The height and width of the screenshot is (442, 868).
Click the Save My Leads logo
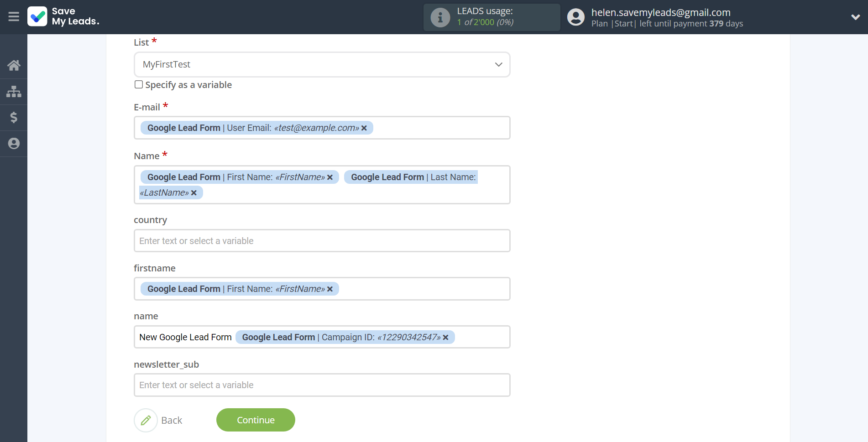pos(63,16)
